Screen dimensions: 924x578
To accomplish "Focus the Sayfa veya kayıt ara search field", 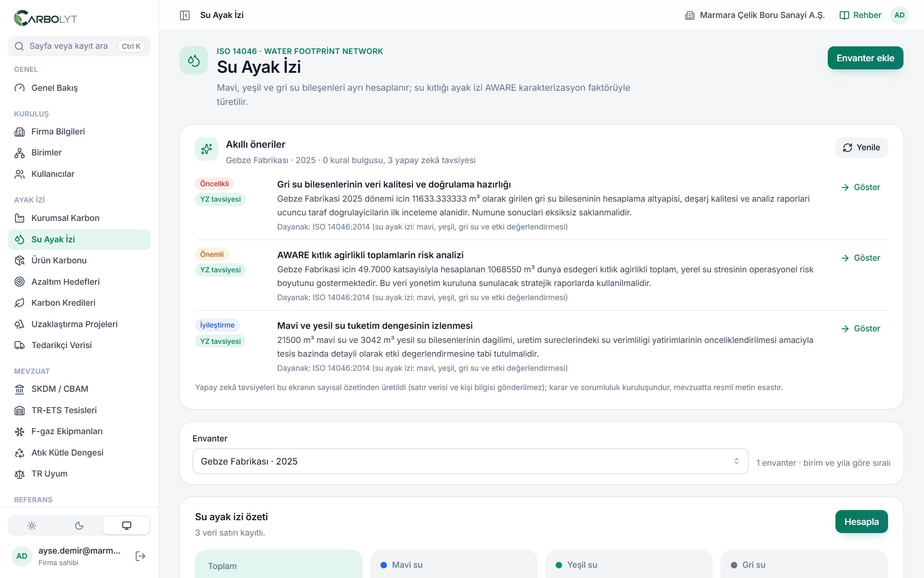I will pyautogui.click(x=79, y=46).
